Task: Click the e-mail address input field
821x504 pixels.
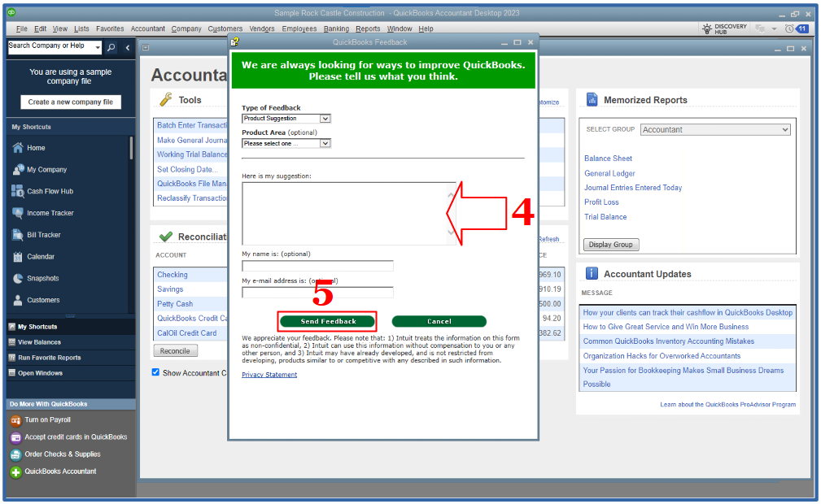Action: click(317, 292)
